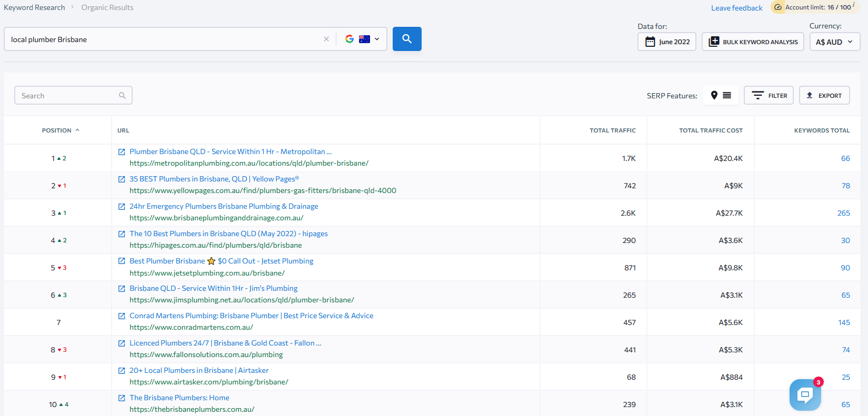The image size is (868, 416).
Task: Go to Keyword Research breadcrumb
Action: point(34,7)
